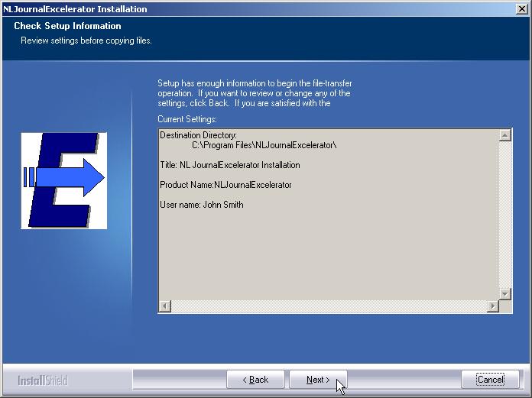Click the JournalExcelerator E logo image

click(64, 181)
